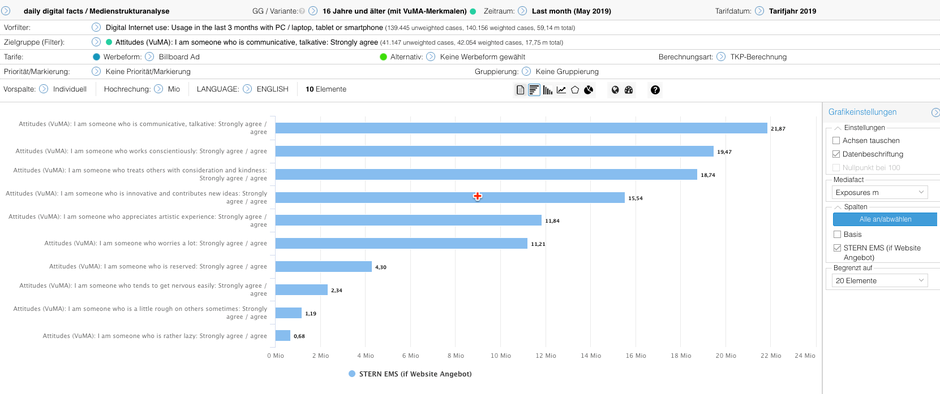Open the Begrenzt auf 20 Elemente dropdown
Image resolution: width=940 pixels, height=394 pixels.
click(x=880, y=281)
